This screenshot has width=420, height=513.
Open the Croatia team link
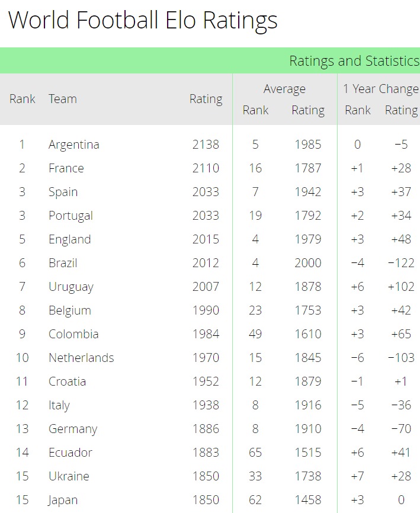tap(67, 381)
